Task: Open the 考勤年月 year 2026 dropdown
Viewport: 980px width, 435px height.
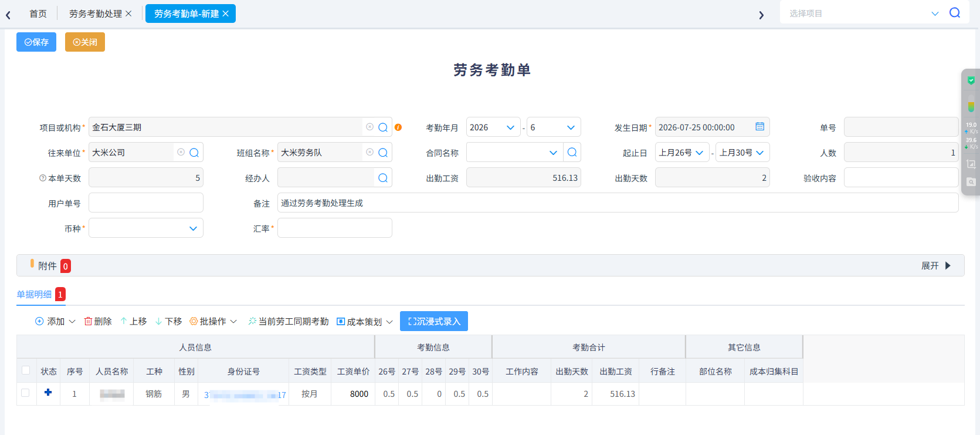Action: [x=493, y=127]
